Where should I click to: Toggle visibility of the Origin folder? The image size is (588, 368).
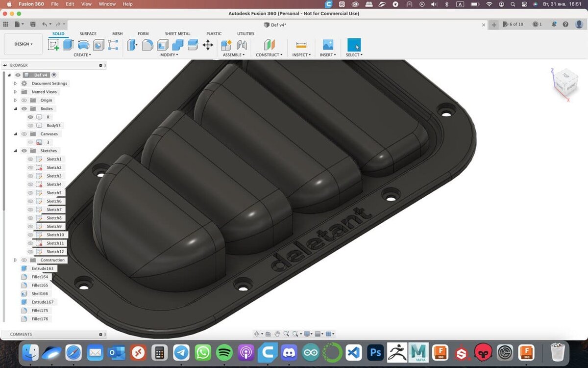[24, 101]
